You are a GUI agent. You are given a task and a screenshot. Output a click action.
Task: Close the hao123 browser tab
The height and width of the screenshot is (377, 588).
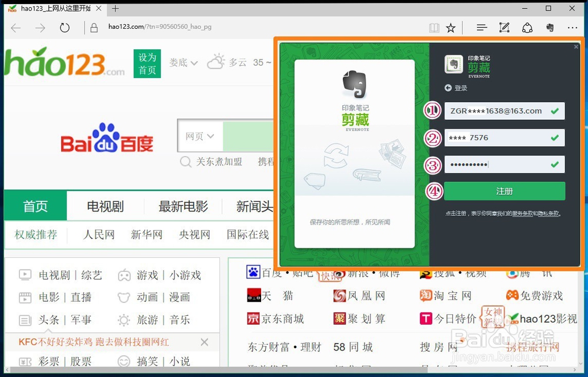pos(99,8)
